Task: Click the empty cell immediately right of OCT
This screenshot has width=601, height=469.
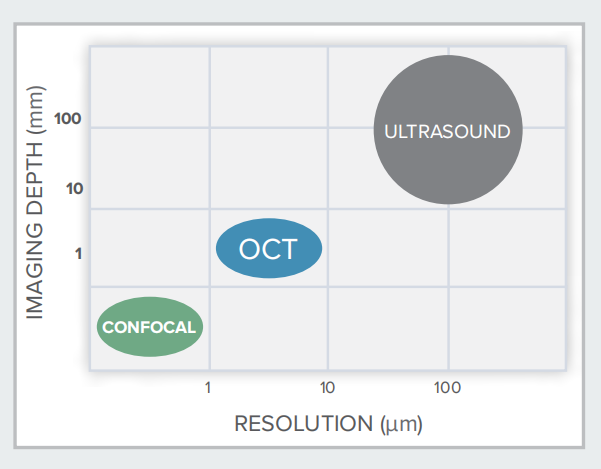Action: (x=387, y=248)
